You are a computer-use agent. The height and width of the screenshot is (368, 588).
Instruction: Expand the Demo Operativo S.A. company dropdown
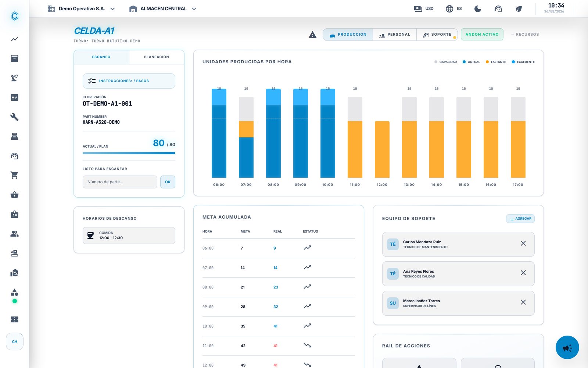coord(81,9)
